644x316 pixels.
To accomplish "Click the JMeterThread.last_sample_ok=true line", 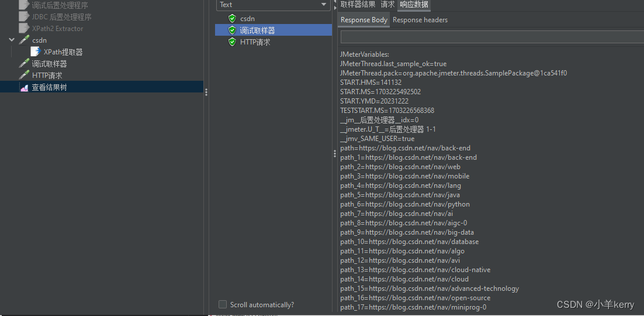I will point(393,64).
